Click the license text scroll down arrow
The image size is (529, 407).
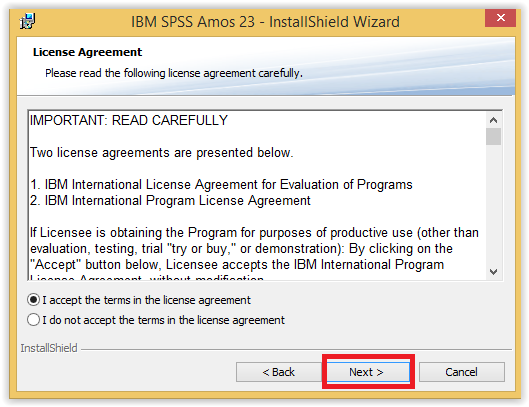pyautogui.click(x=494, y=272)
